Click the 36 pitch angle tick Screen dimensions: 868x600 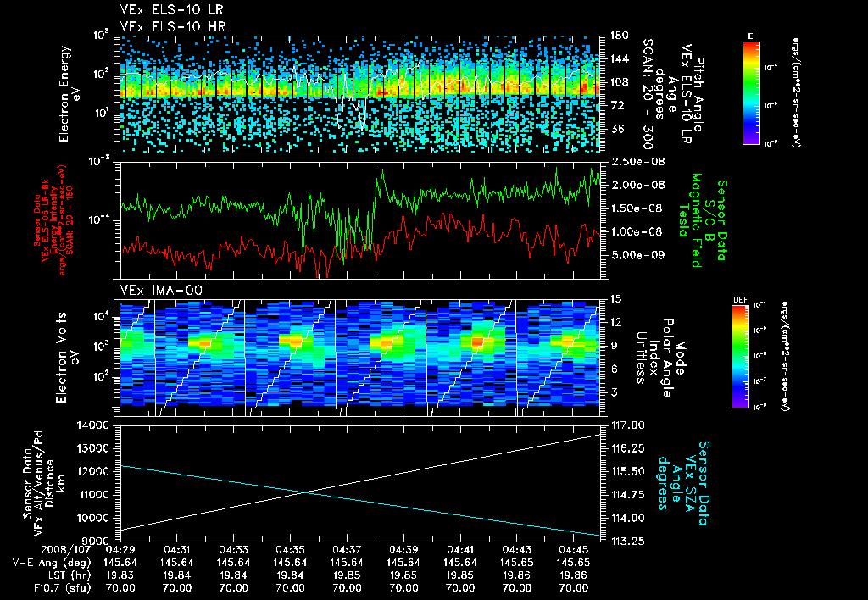click(616, 129)
